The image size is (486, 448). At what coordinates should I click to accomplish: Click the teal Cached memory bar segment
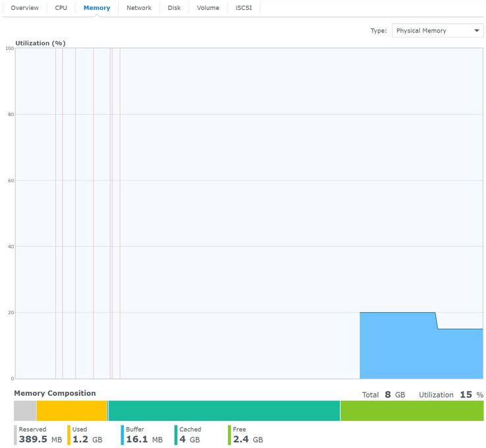point(224,411)
